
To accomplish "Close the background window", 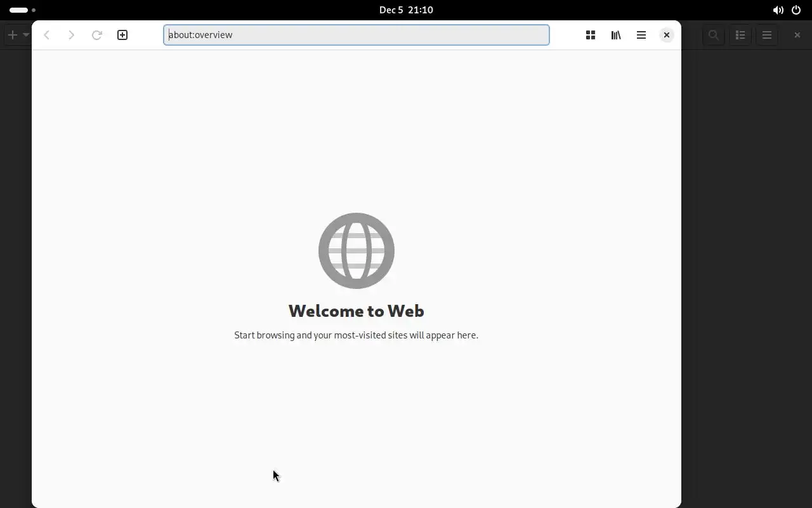I will (x=797, y=35).
